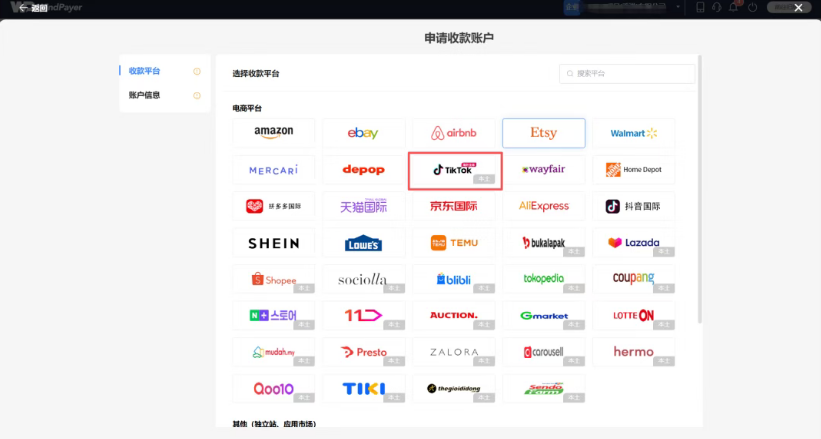Choose the 京东国际 platform tile
Screen dimensions: 821x439
point(453,206)
